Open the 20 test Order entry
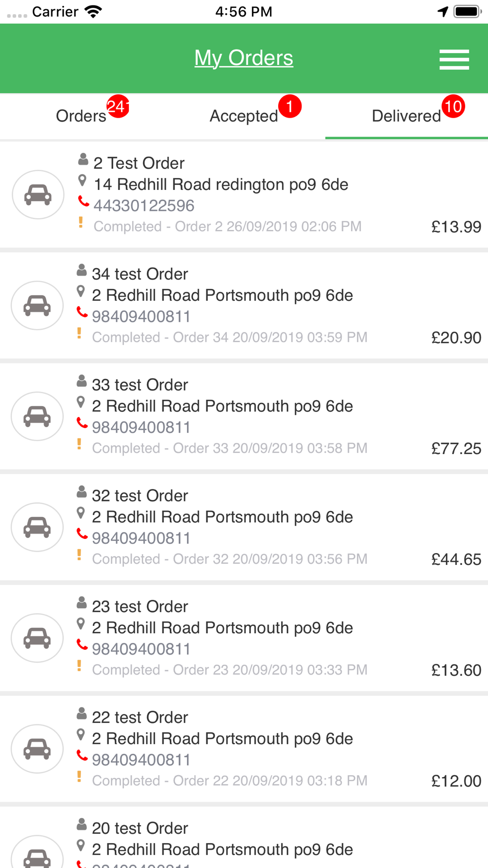488x868 pixels. coord(244,837)
